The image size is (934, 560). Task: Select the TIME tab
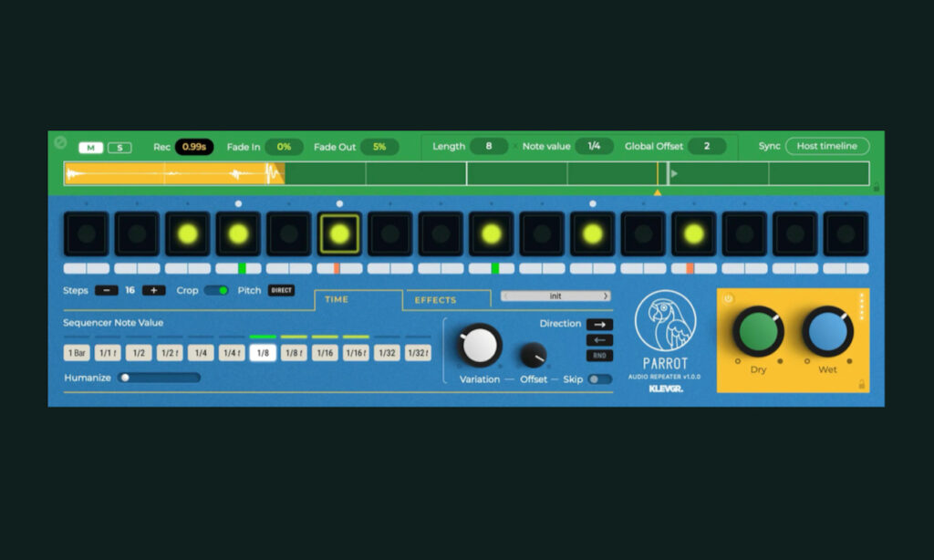click(x=337, y=300)
